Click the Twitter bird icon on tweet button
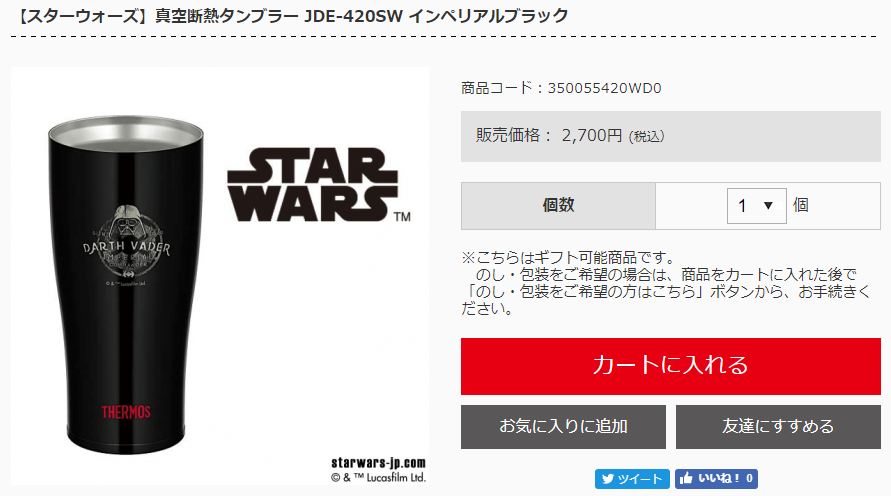 click(608, 479)
